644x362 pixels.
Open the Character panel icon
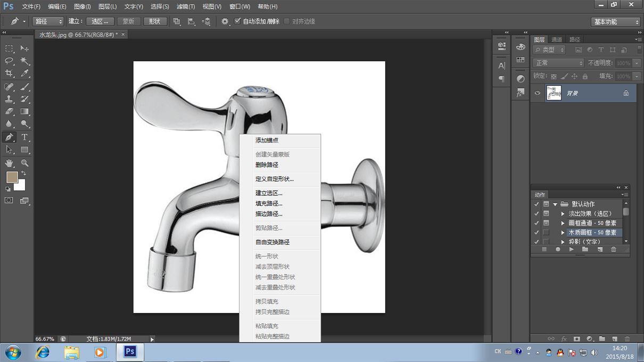[x=501, y=65]
